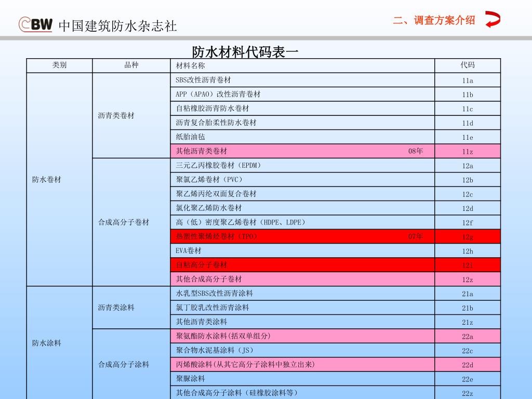532x399 pixels.
Task: Click red code cell '12i'
Action: pyautogui.click(x=468, y=265)
